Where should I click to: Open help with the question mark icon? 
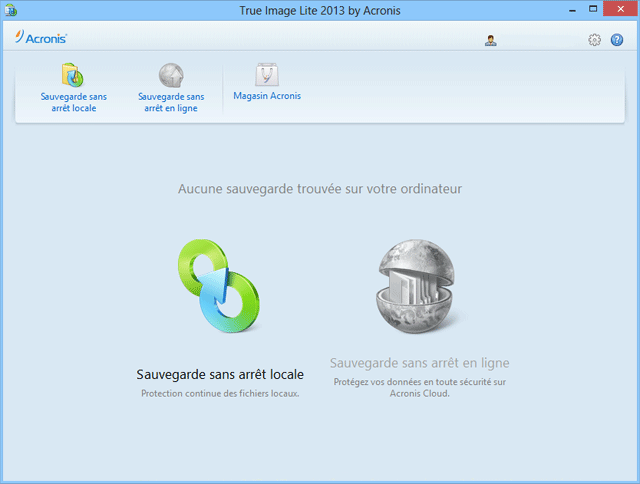tap(617, 40)
